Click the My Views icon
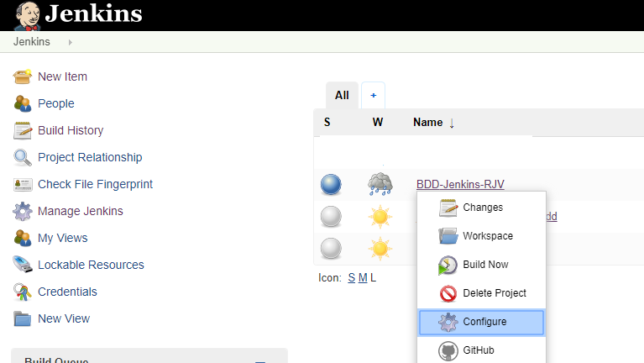The width and height of the screenshot is (644, 363). pyautogui.click(x=22, y=238)
